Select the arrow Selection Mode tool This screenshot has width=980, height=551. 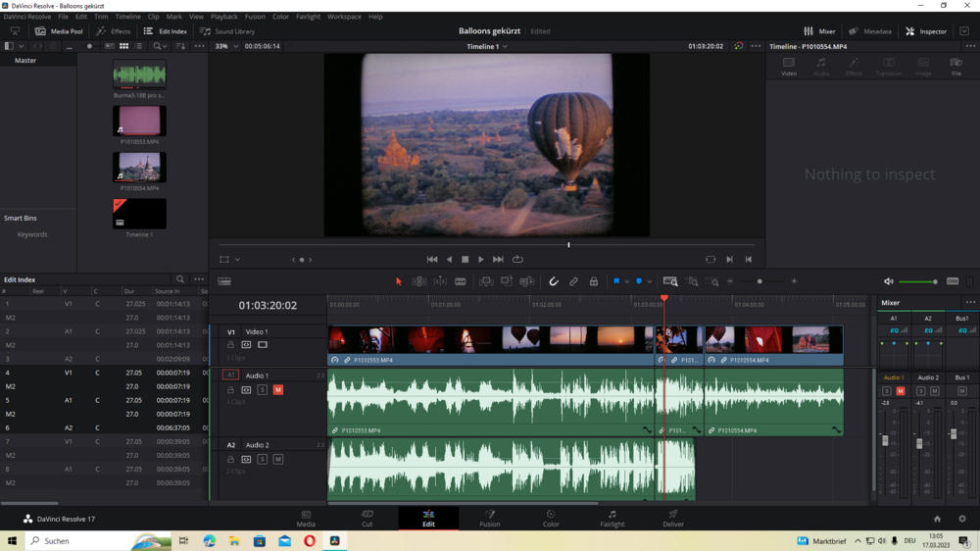click(399, 281)
